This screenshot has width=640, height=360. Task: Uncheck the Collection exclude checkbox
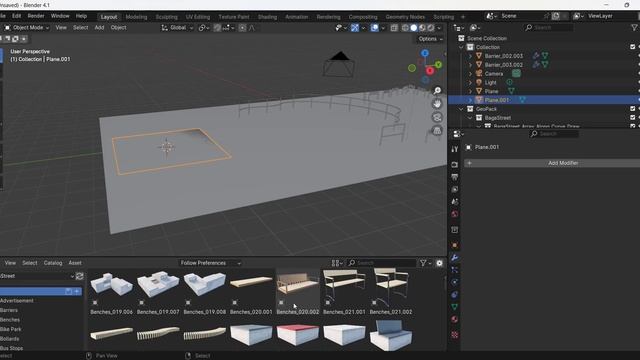pos(633,47)
